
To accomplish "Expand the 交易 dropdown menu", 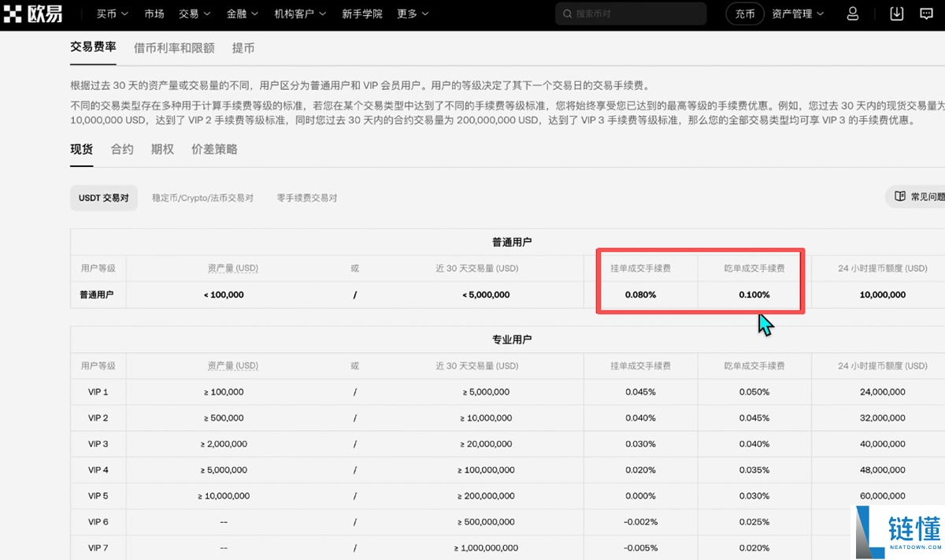I will point(194,13).
